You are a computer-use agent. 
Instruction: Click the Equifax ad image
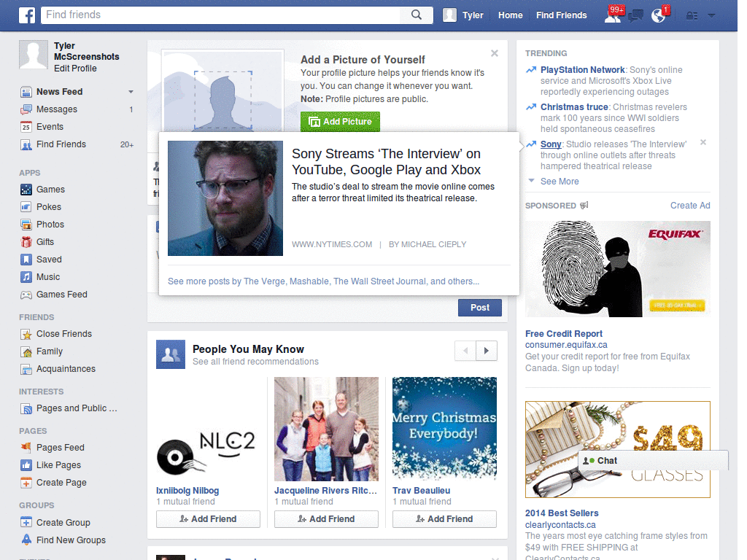[618, 269]
